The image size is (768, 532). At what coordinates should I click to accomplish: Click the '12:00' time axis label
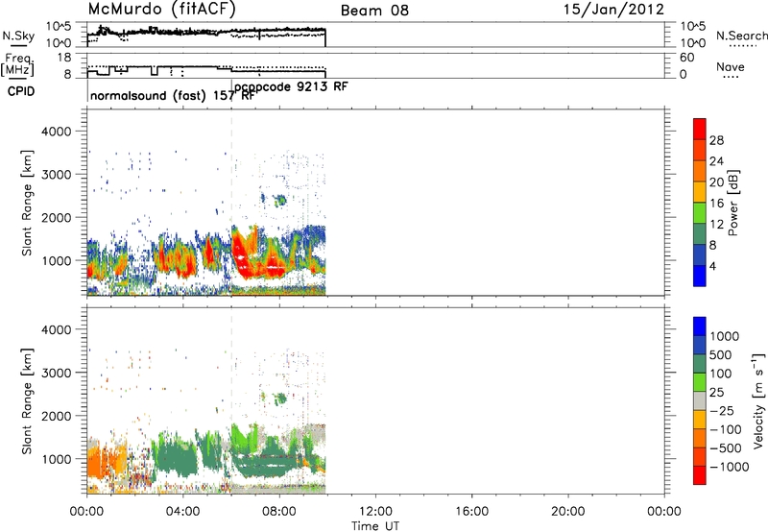click(x=375, y=512)
